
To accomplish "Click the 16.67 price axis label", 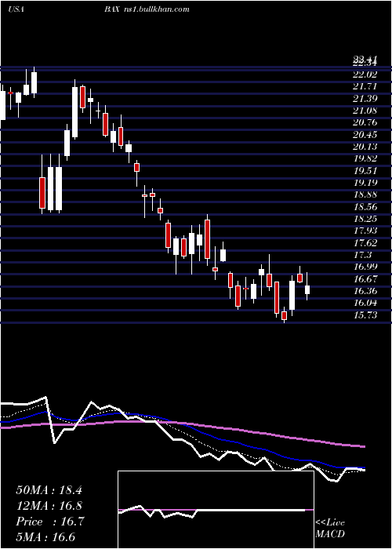I will 365,279.
